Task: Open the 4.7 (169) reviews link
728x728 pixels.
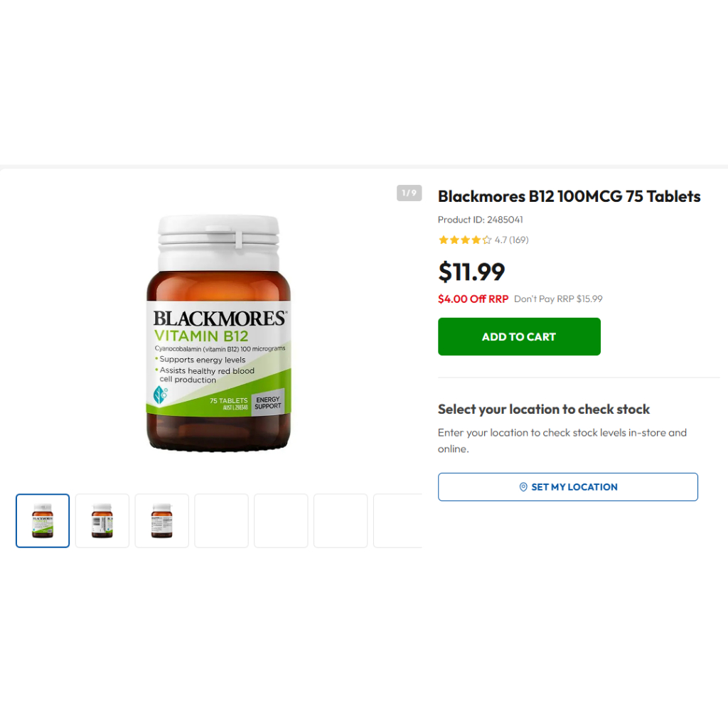Action: (511, 240)
